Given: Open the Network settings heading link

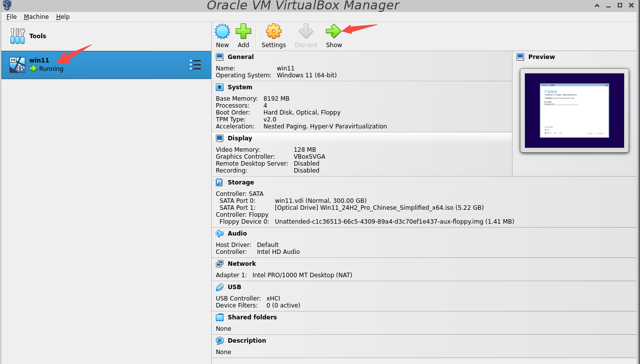Looking at the screenshot, I should [x=242, y=264].
